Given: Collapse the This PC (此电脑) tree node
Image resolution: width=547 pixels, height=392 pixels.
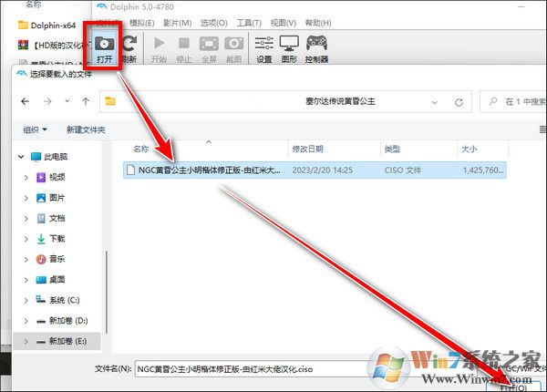Looking at the screenshot, I should click(21, 157).
